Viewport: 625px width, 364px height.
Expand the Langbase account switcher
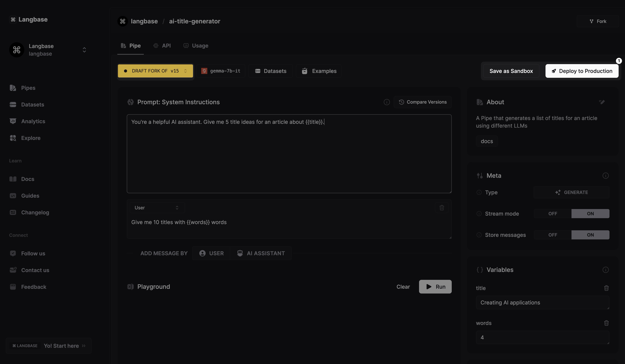click(84, 50)
